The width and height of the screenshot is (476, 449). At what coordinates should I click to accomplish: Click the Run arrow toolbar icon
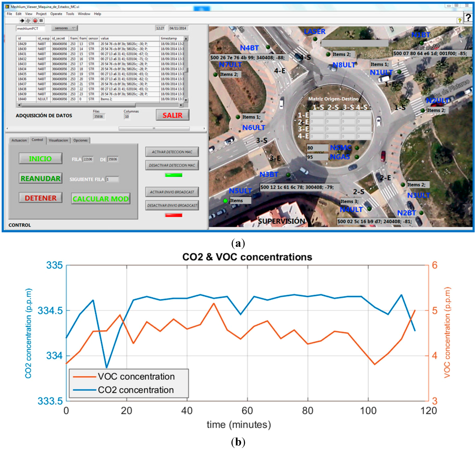point(22,21)
